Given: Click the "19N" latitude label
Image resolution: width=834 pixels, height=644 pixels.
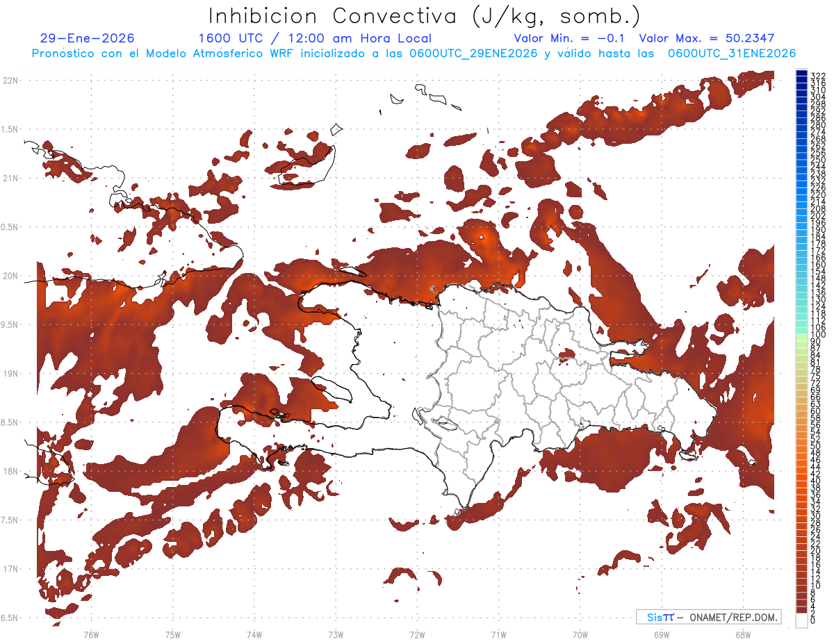Looking at the screenshot, I should tap(10, 374).
